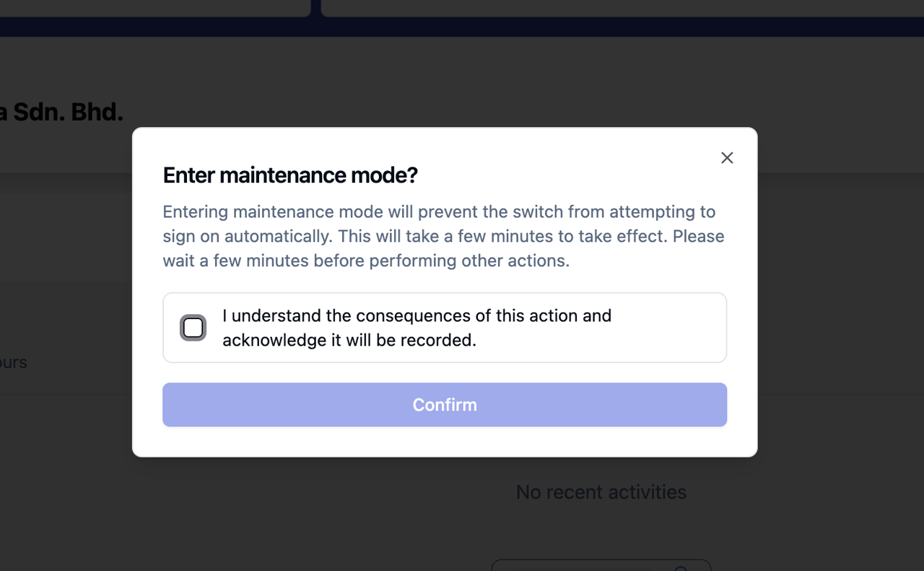Click the dimmed 'No recent activities' area
Image resolution: width=924 pixels, height=571 pixels.
(x=601, y=492)
